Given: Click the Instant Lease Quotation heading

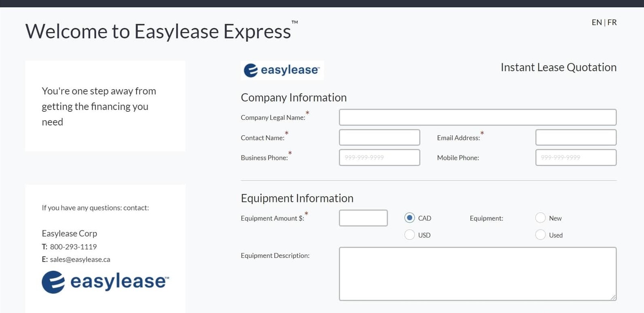Looking at the screenshot, I should click(x=558, y=67).
